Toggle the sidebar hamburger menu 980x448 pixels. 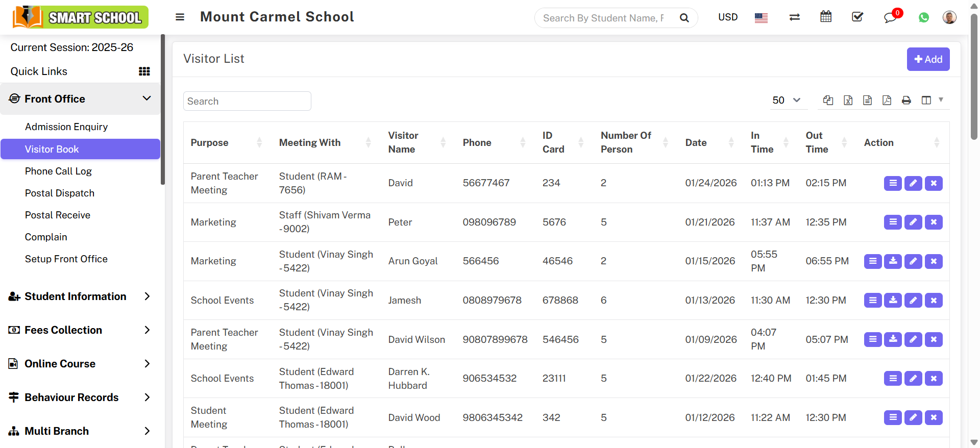click(x=180, y=17)
